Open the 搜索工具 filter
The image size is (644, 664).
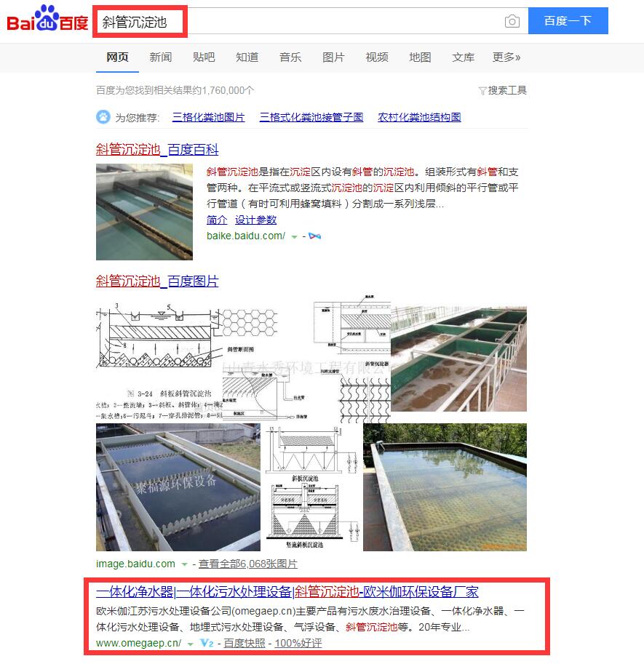point(503,90)
